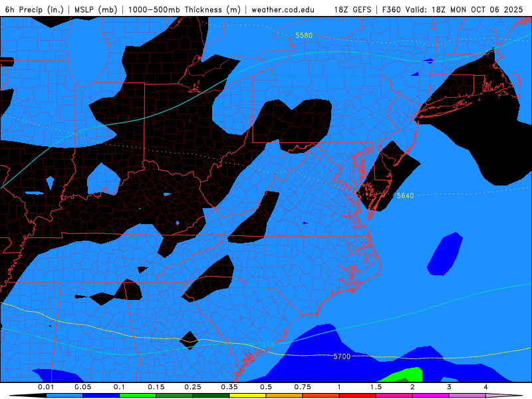Image resolution: width=532 pixels, height=399 pixels.
Task: Click the 0.25 legend value
Action: pyautogui.click(x=193, y=387)
